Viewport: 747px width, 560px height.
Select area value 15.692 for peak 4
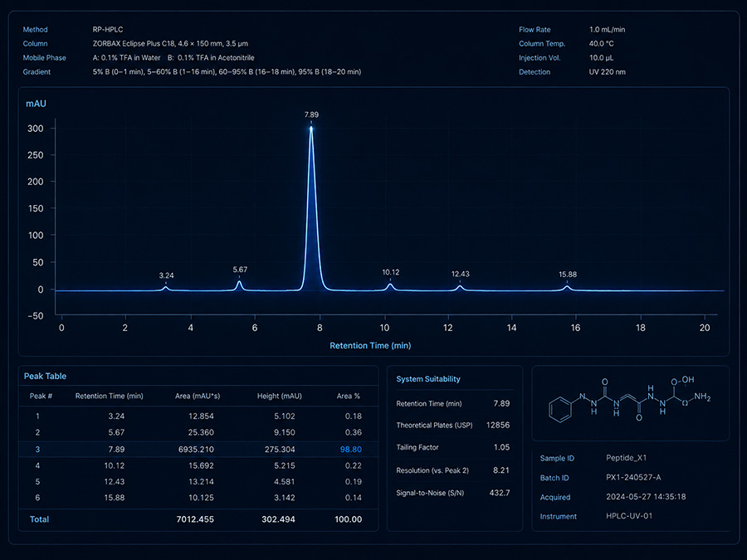(x=201, y=465)
